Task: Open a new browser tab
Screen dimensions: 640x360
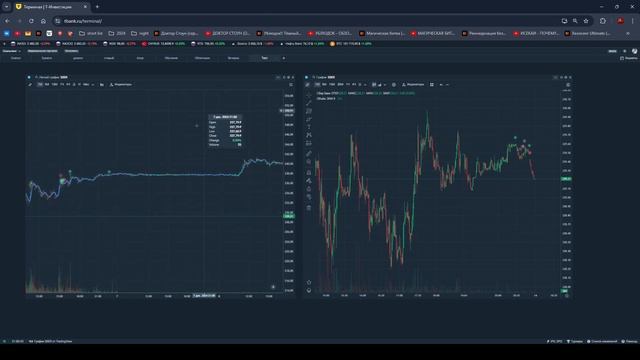Action: pos(97,7)
